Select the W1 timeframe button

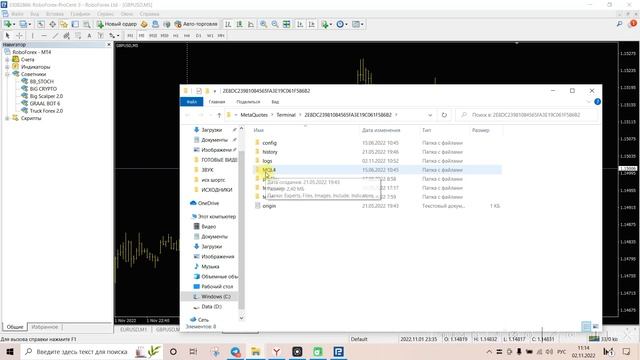click(210, 36)
